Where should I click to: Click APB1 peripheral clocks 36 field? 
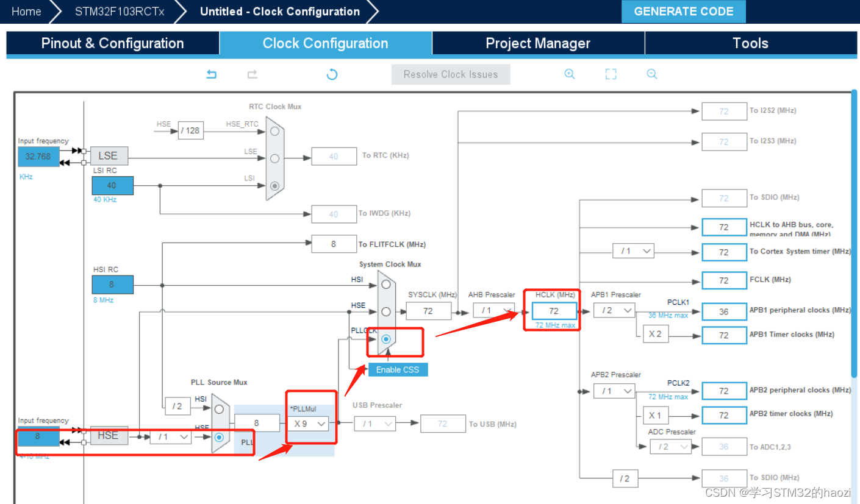point(724,311)
